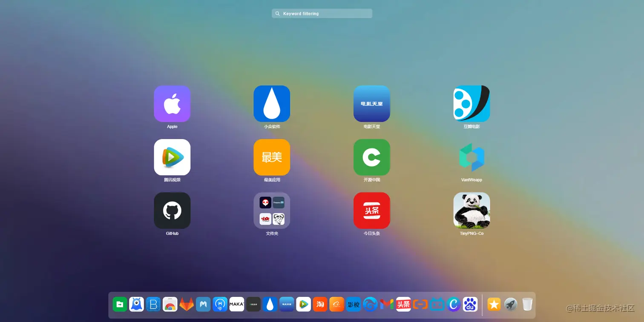Launch the VantWeapp app
The image size is (644, 322).
tap(471, 157)
